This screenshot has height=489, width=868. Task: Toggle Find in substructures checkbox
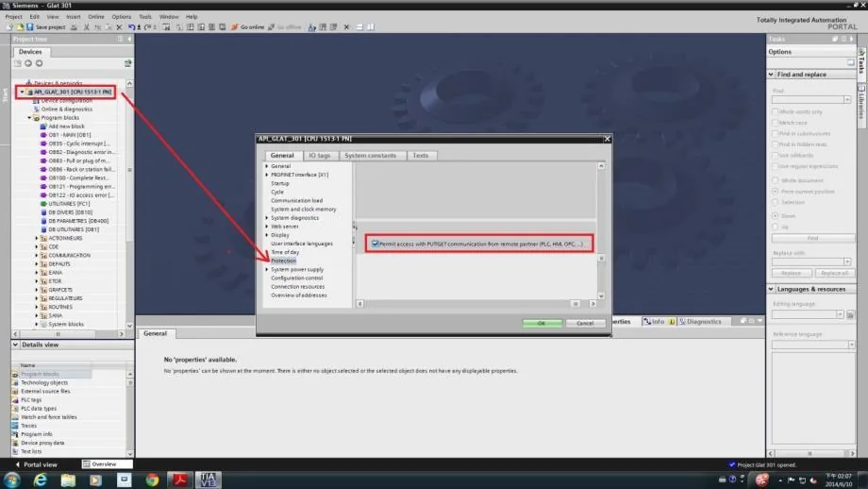click(775, 133)
